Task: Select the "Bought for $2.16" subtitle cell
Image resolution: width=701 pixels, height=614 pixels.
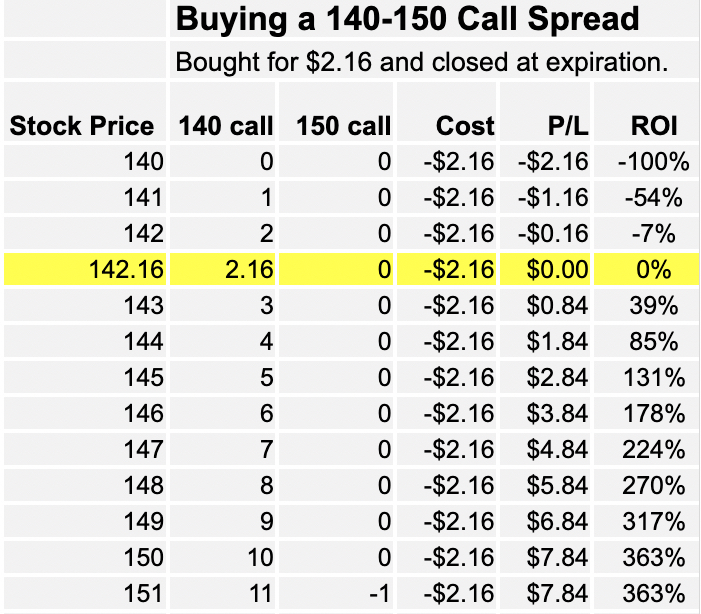Action: click(420, 62)
